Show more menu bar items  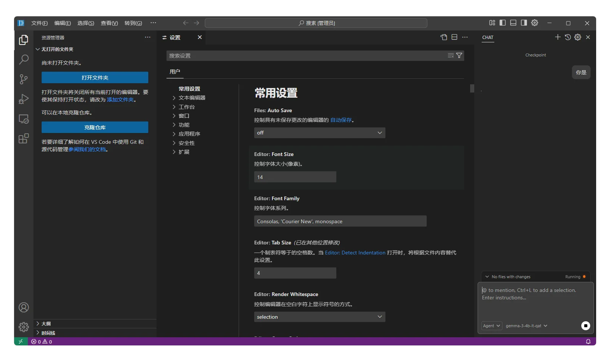(153, 23)
